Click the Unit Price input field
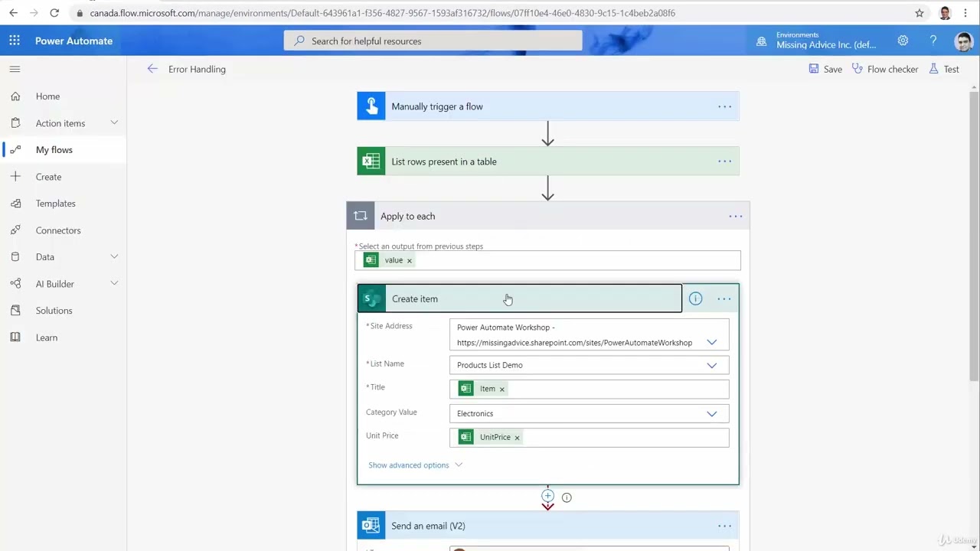This screenshot has height=551, width=980. (x=589, y=437)
